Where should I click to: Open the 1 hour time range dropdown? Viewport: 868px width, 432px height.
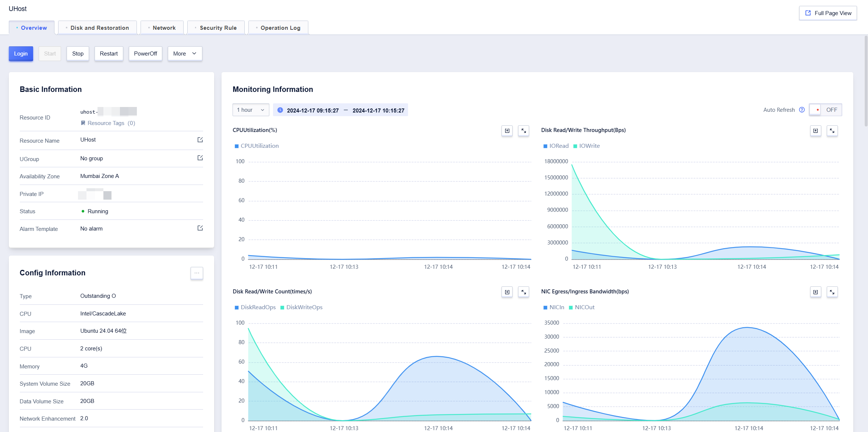pyautogui.click(x=251, y=110)
